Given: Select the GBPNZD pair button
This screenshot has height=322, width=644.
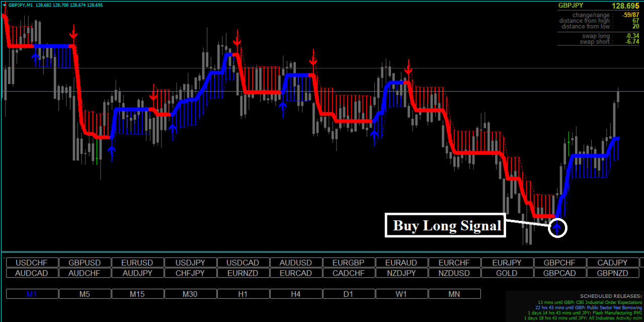Looking at the screenshot, I should (613, 273).
